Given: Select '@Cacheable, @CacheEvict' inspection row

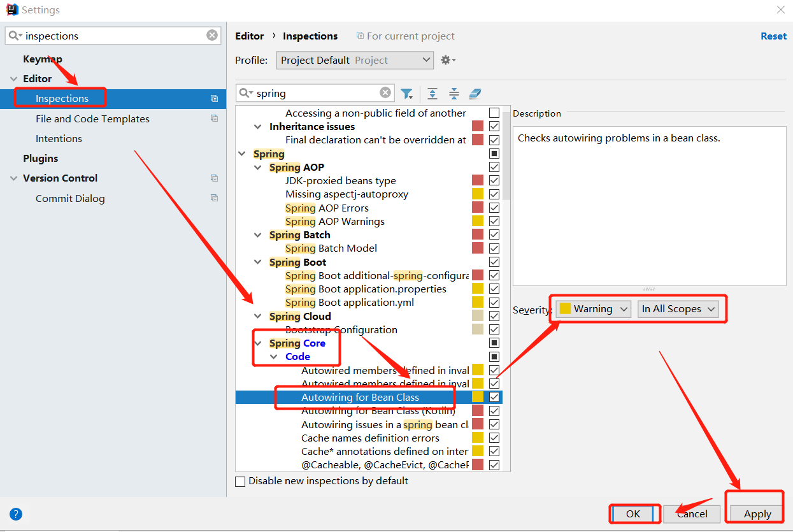Looking at the screenshot, I should (x=385, y=465).
